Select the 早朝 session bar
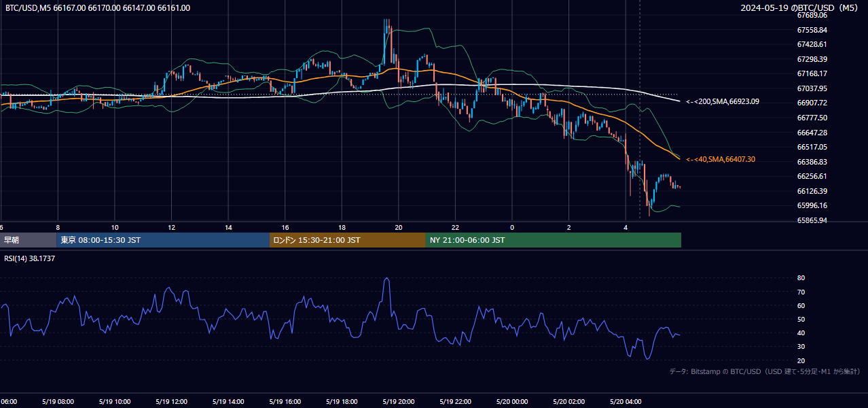Image resolution: width=868 pixels, height=408 pixels. point(28,240)
